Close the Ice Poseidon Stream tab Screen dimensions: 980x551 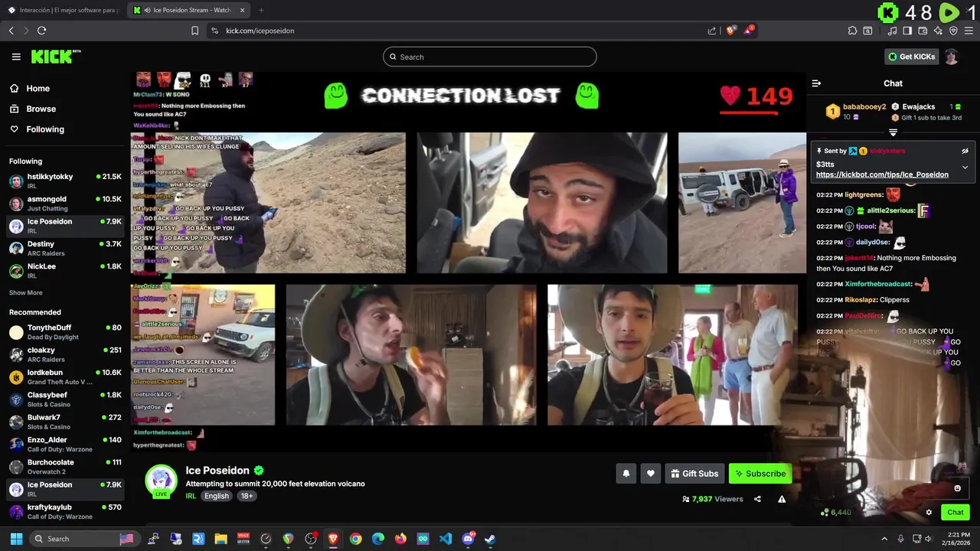tap(242, 10)
